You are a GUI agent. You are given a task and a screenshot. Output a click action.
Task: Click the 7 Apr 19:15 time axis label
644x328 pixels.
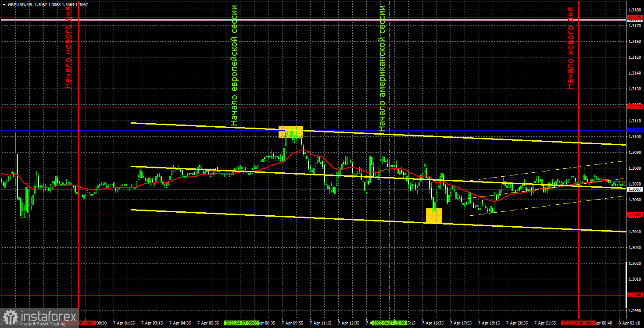click(x=489, y=323)
